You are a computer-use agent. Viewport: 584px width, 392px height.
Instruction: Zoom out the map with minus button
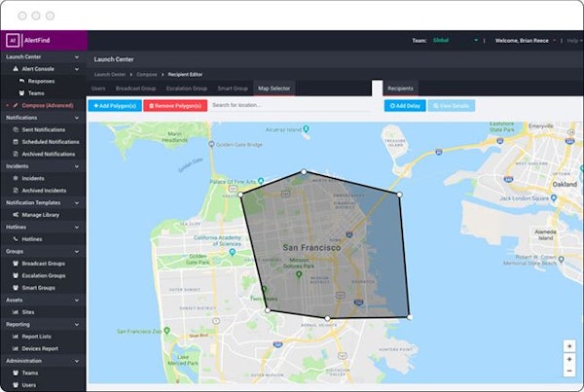tap(569, 371)
